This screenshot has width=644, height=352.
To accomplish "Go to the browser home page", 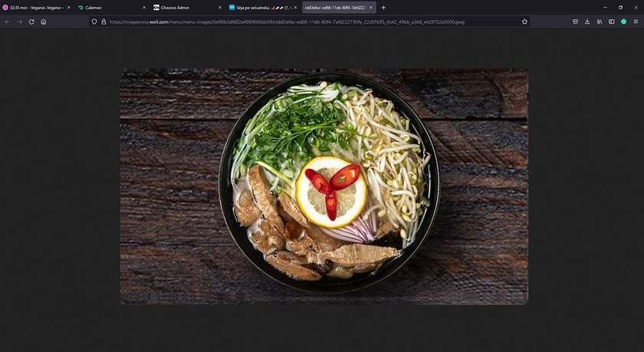I will click(44, 21).
